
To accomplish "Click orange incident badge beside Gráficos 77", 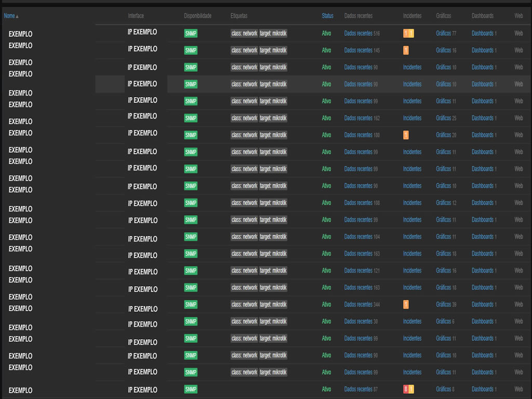I will tap(406, 34).
